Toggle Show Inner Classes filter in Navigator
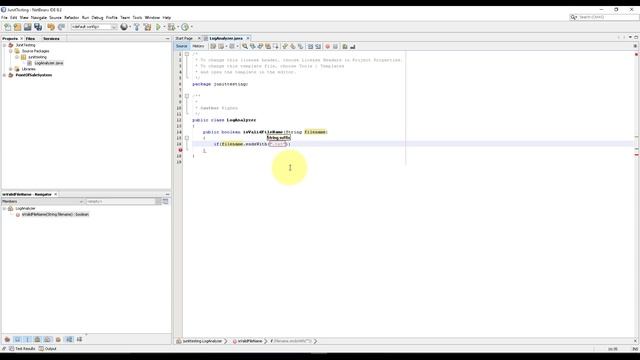This screenshot has width=640, height=360. pyautogui.click(x=47, y=340)
